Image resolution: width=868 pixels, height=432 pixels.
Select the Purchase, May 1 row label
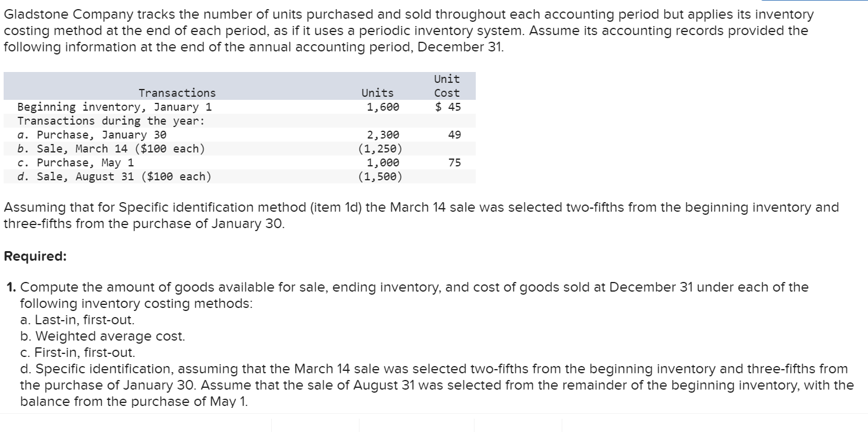pyautogui.click(x=76, y=163)
